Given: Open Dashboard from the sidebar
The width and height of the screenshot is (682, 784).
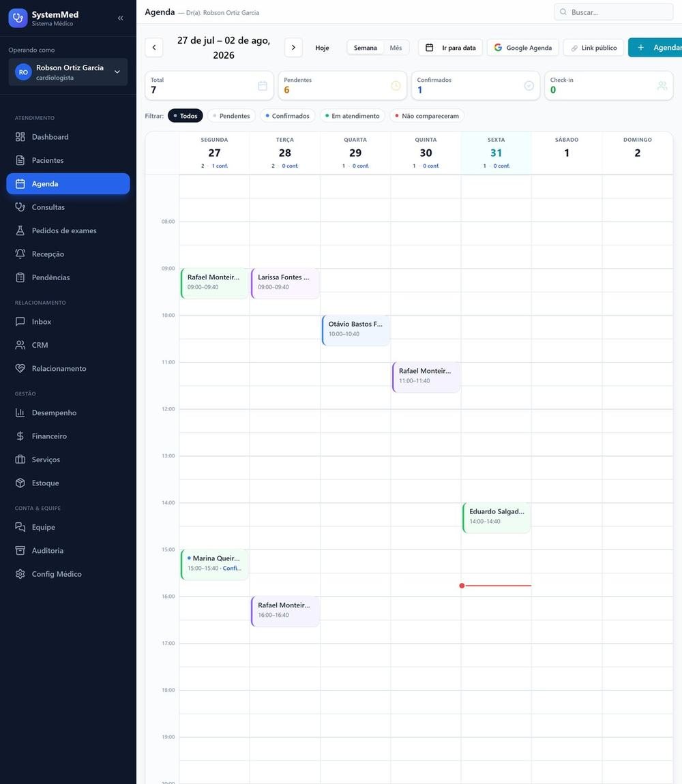Looking at the screenshot, I should click(68, 137).
